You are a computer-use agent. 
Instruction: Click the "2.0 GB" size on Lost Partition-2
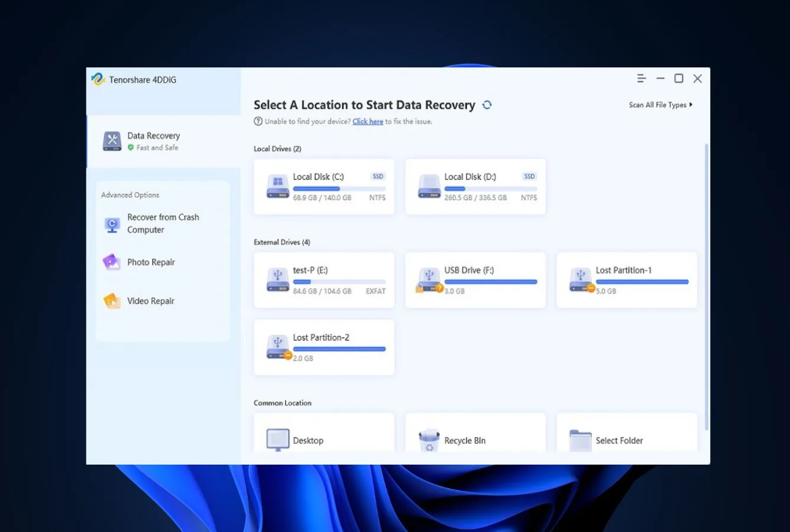(x=303, y=359)
